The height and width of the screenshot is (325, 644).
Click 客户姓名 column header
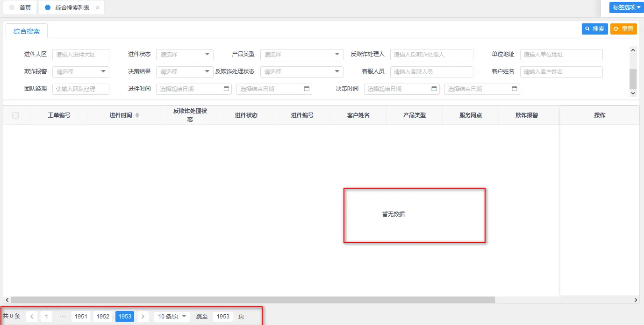point(358,115)
